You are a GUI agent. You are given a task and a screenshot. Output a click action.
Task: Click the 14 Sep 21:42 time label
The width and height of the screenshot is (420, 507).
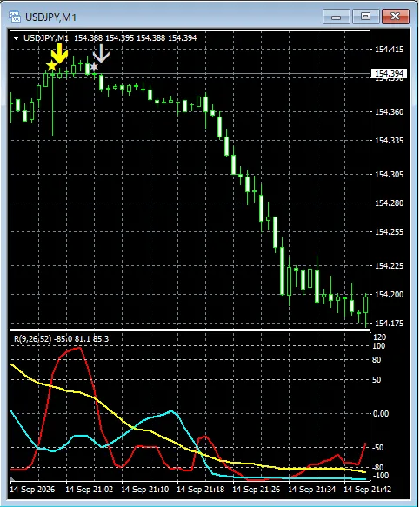(x=368, y=490)
